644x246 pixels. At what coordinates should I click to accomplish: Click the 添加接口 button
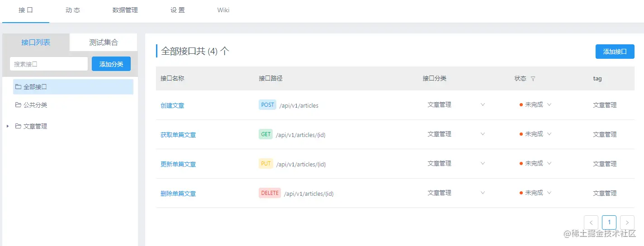click(615, 52)
